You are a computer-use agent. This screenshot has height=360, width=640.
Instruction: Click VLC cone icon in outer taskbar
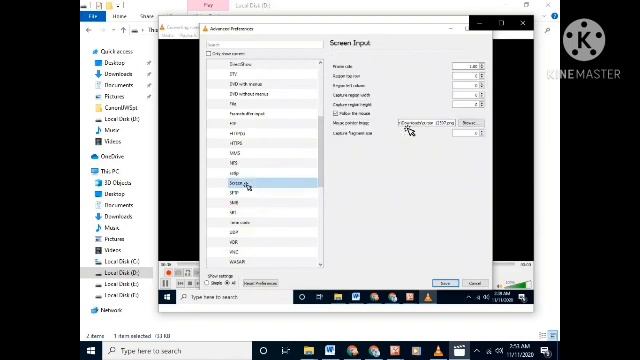pos(438,351)
